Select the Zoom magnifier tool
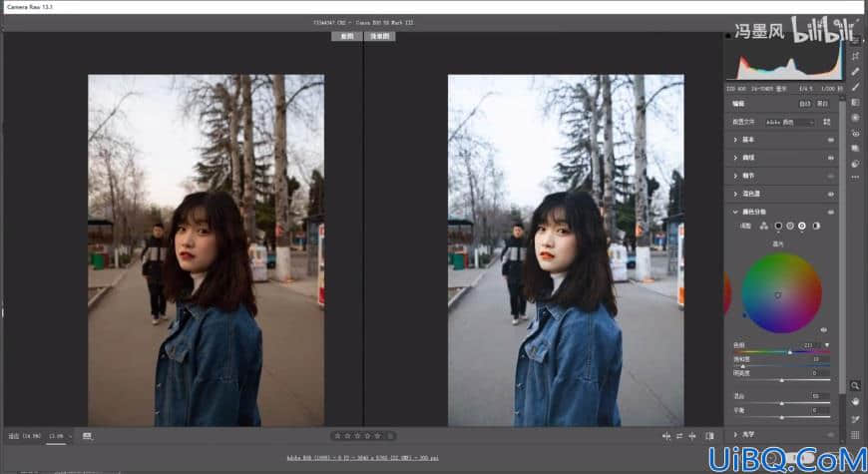This screenshot has height=474, width=868. [855, 385]
